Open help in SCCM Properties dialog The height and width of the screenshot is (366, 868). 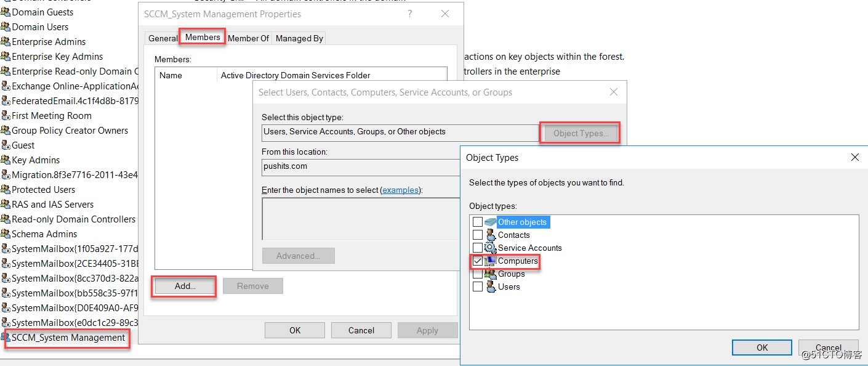410,14
